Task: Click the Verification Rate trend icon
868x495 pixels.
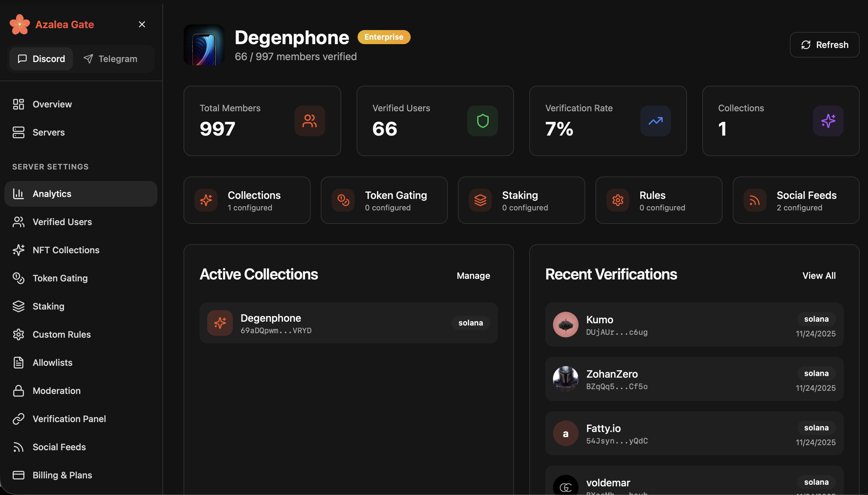Action: coord(655,121)
